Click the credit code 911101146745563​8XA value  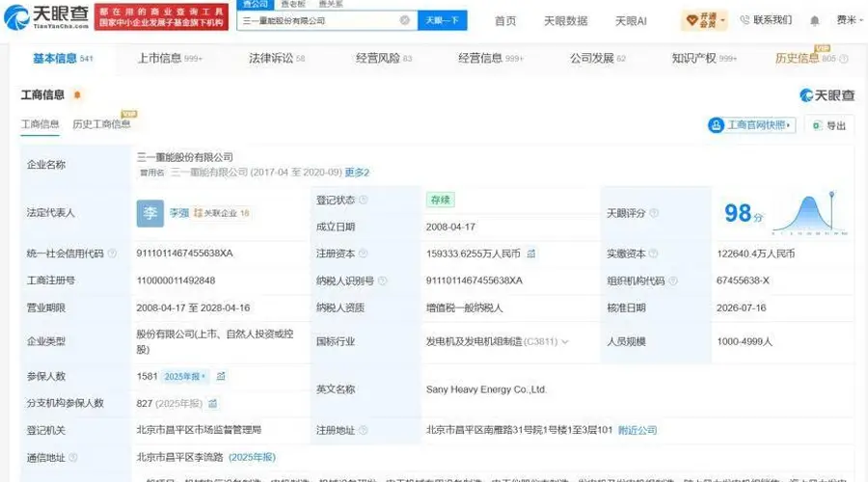184,253
